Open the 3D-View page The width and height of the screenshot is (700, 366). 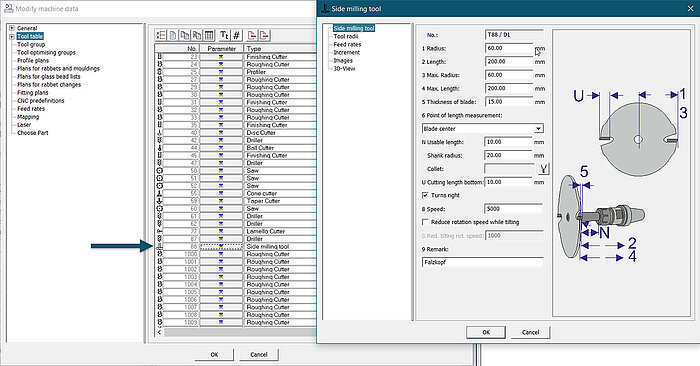(344, 68)
